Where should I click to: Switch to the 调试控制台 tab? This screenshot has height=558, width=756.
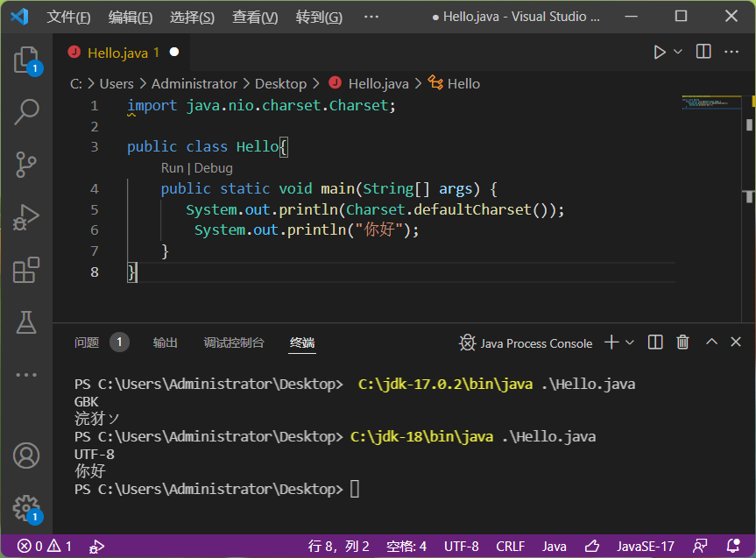234,343
